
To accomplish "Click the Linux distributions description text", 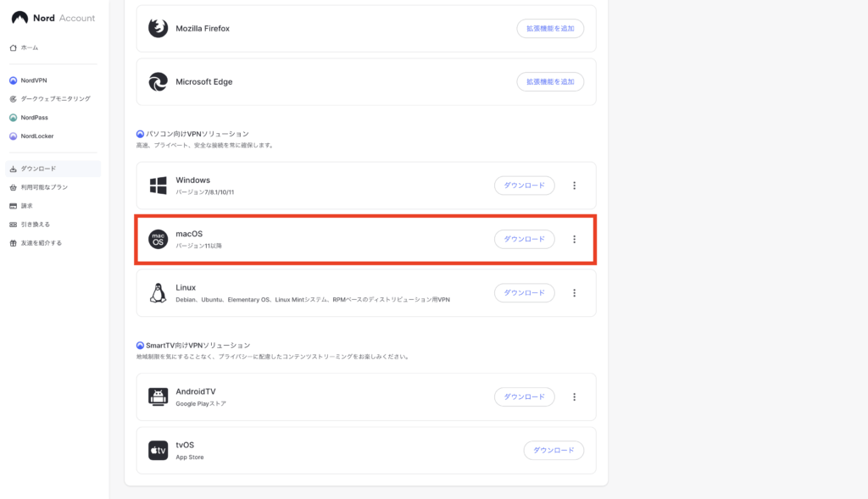I will pos(313,299).
